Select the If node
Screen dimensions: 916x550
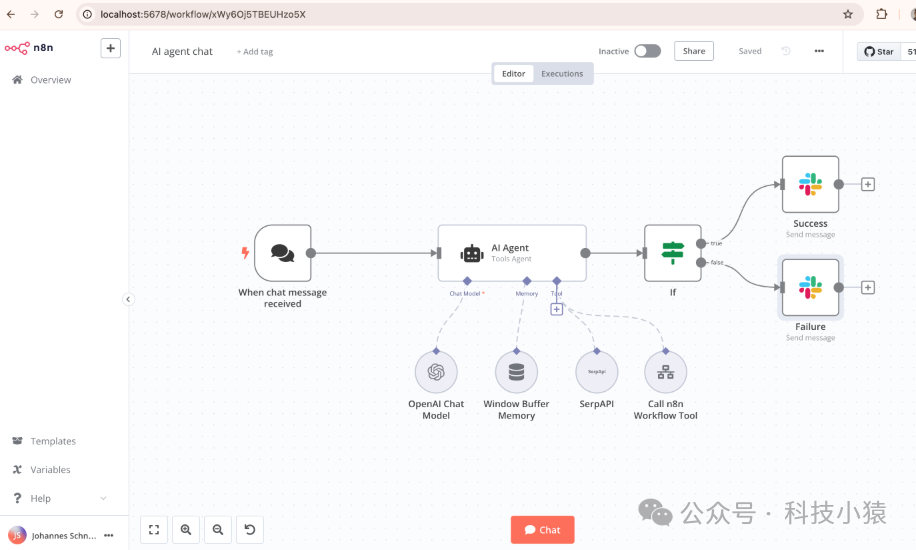coord(672,253)
